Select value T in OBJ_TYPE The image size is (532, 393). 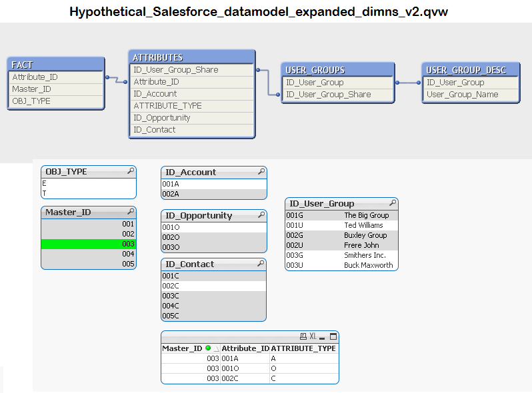[89, 193]
